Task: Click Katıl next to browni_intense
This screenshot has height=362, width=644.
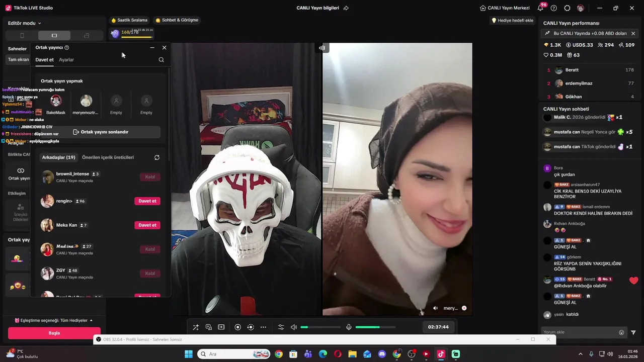Action: pos(150,177)
